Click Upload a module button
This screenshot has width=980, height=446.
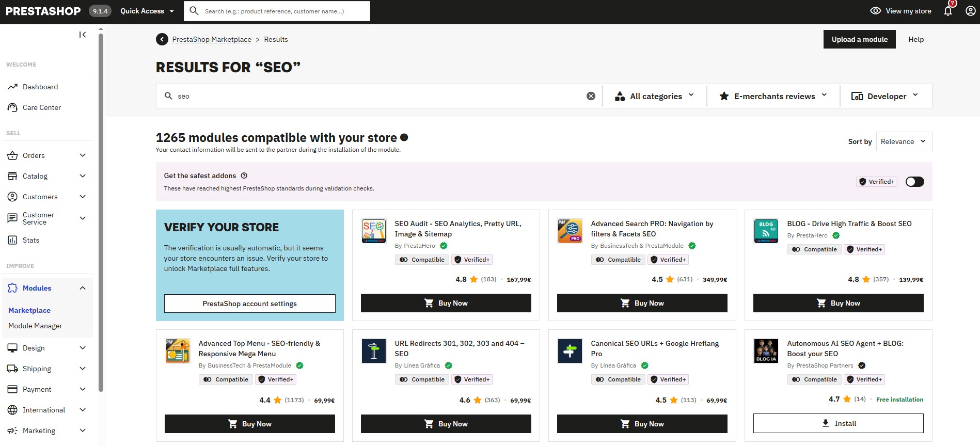click(x=860, y=39)
